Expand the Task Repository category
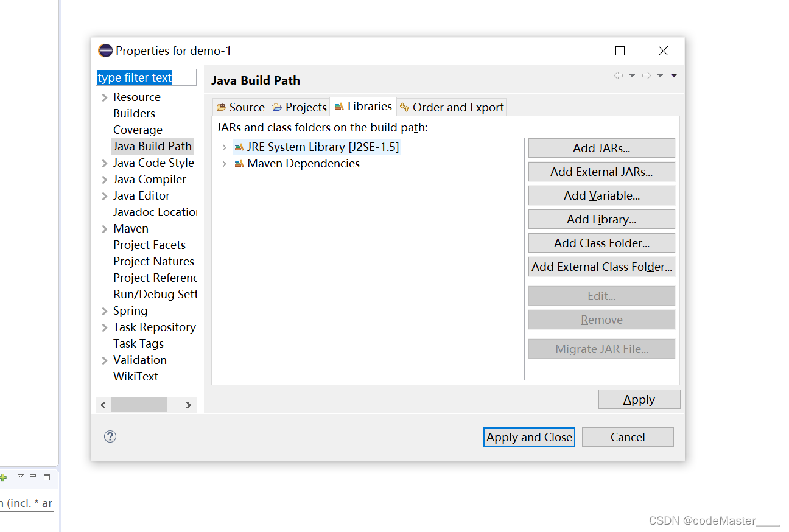This screenshot has width=789, height=532. [105, 327]
